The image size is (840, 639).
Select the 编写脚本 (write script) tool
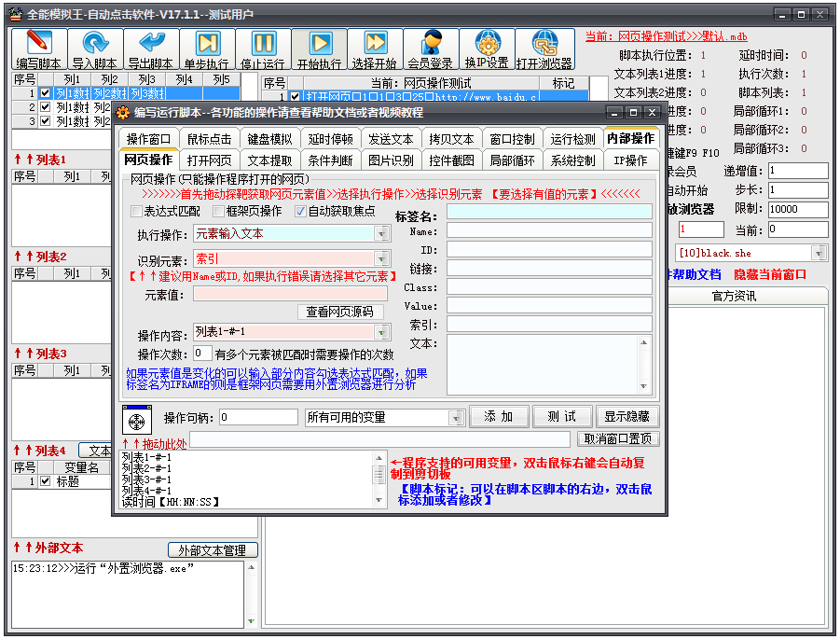34,49
